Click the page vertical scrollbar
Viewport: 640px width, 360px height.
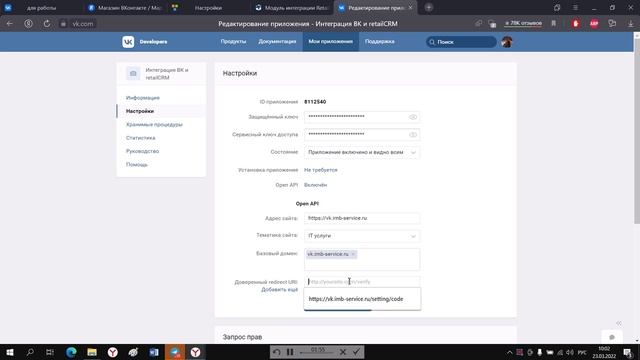pyautogui.click(x=637, y=131)
